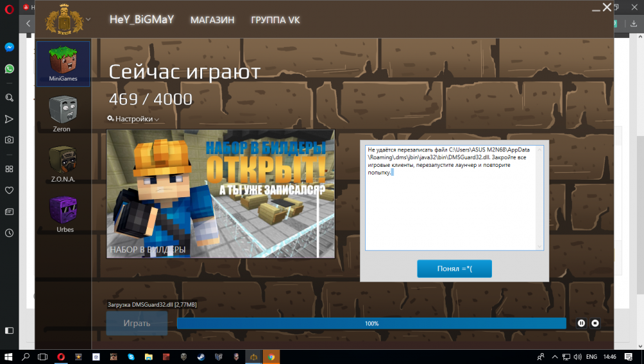Open Opera history clock icon

[x=10, y=233]
